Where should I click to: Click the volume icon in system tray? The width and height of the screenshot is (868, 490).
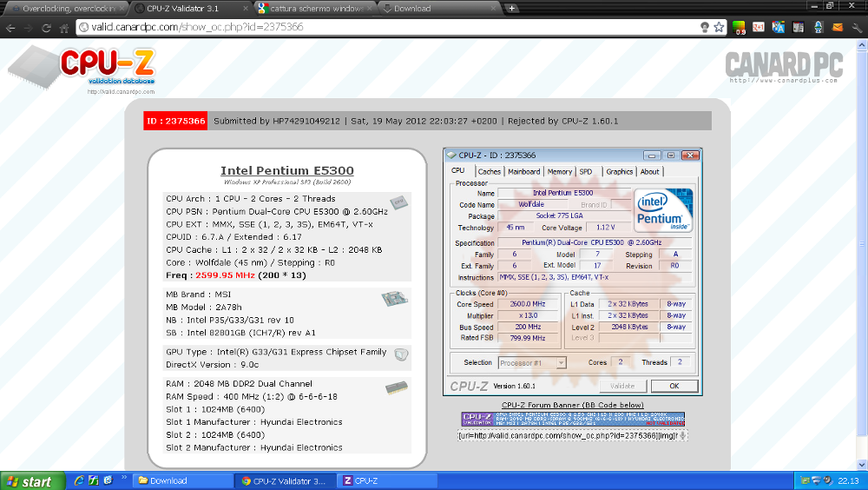(827, 480)
